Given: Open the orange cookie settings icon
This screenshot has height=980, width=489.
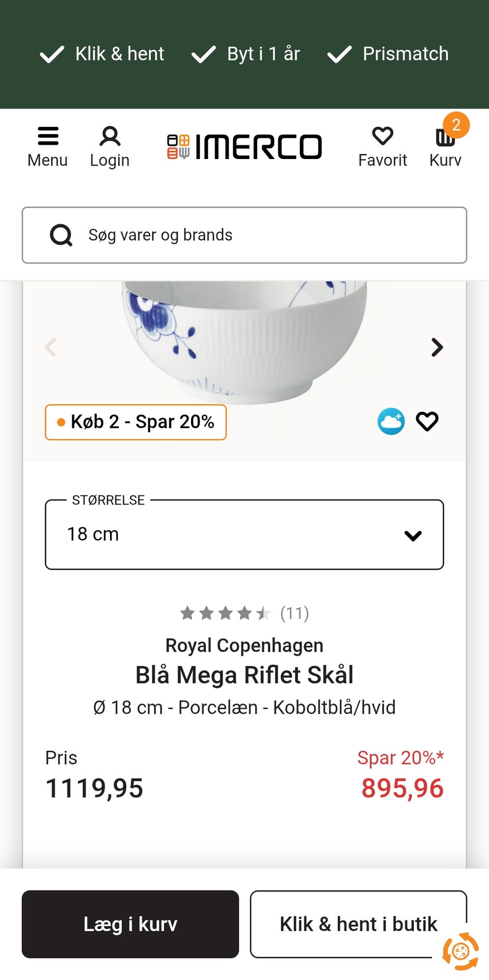Looking at the screenshot, I should pos(460,951).
